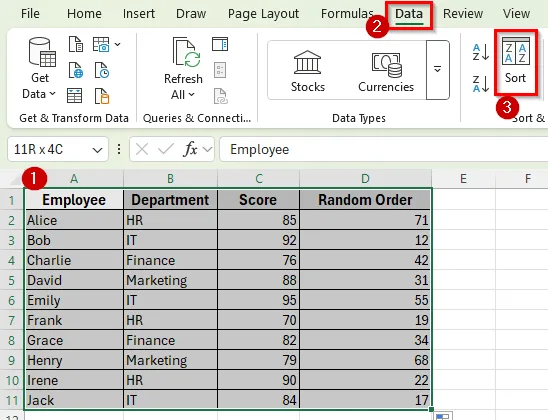The image size is (548, 420).
Task: Click the cell containing Alice
Action: coord(74,220)
